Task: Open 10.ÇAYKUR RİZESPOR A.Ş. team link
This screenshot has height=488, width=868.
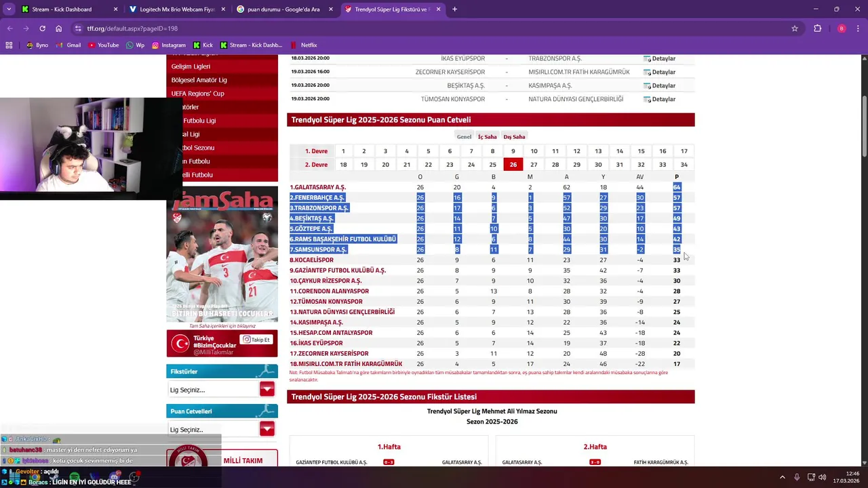Action: (326, 281)
